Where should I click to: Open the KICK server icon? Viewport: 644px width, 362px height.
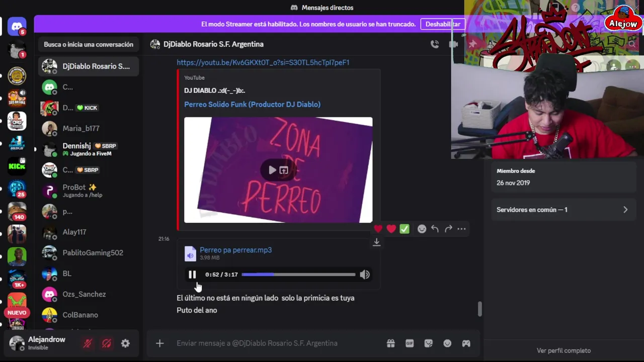click(x=17, y=166)
